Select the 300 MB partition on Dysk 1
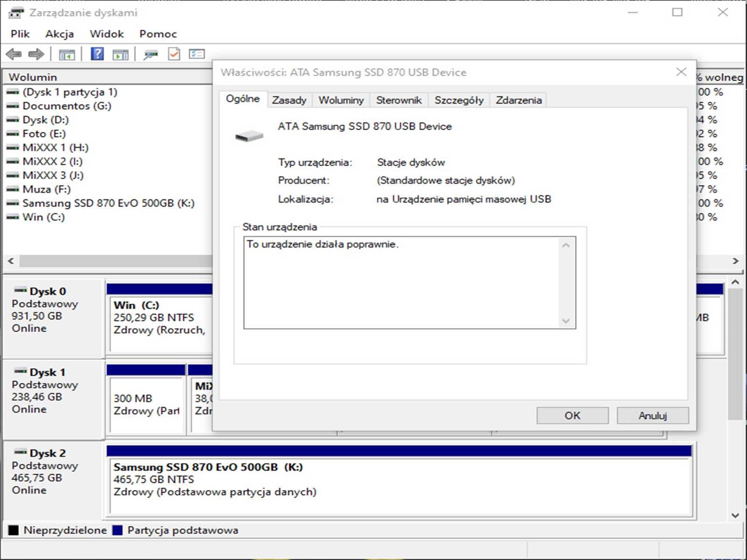The width and height of the screenshot is (747, 560). point(146,399)
